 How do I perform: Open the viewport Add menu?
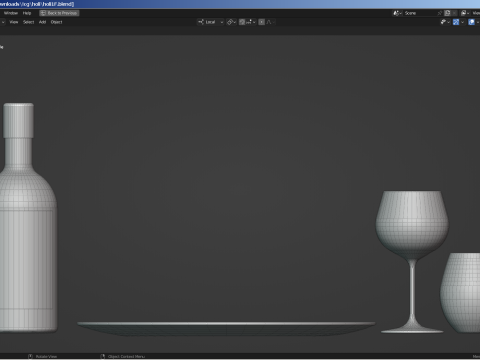coord(42,22)
